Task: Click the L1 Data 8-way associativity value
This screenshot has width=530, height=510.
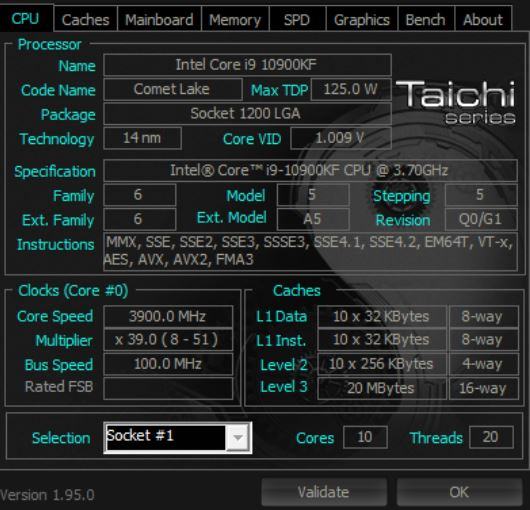Action: pyautogui.click(x=484, y=316)
